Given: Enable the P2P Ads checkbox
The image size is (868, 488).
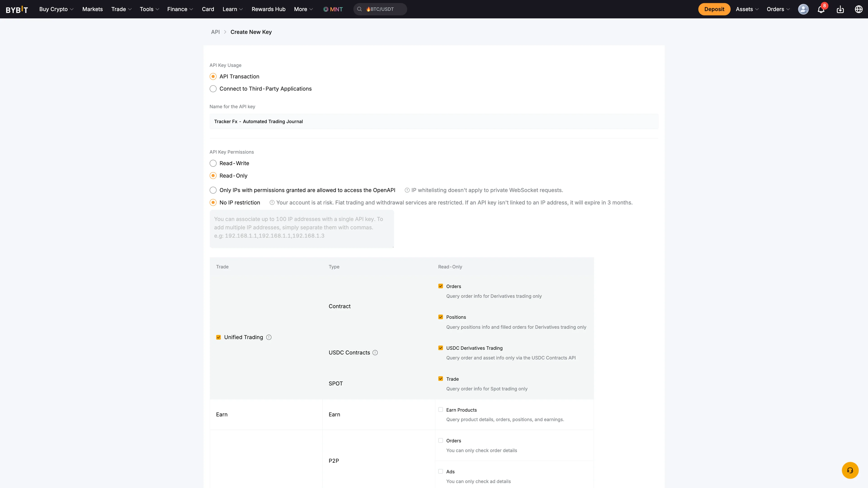Looking at the screenshot, I should pyautogui.click(x=440, y=472).
